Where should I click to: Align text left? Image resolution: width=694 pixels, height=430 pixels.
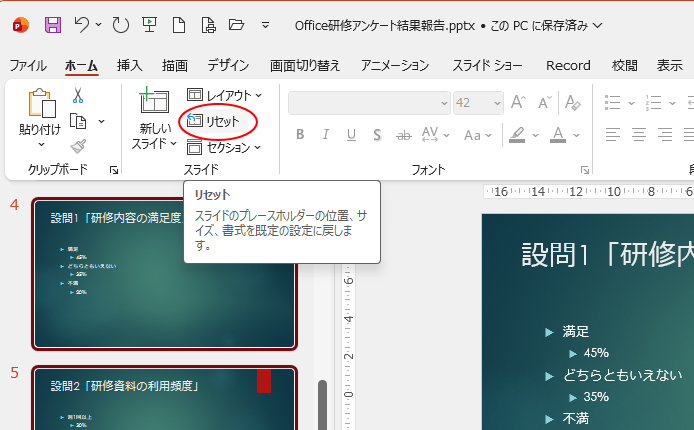click(x=613, y=134)
